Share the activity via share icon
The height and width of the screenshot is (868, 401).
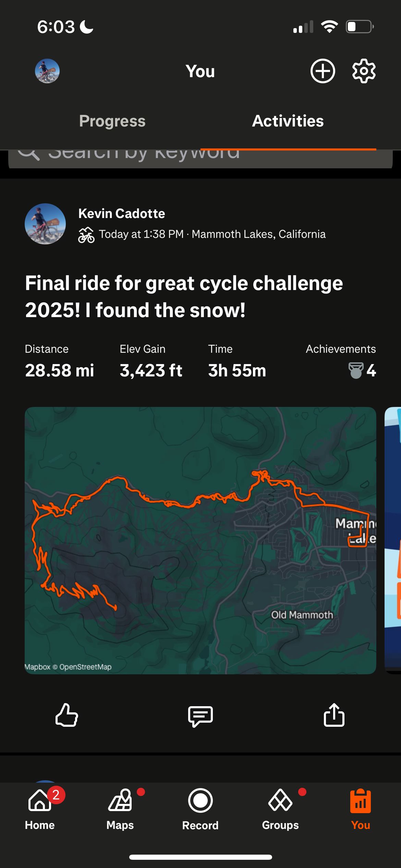tap(334, 715)
